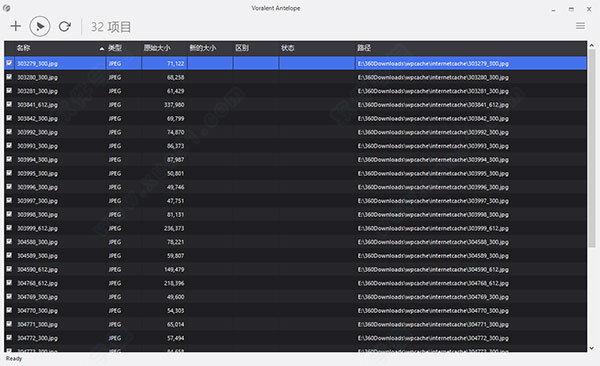This screenshot has width=600, height=366.
Task: Sort by the 名称 column header
Action: click(23, 48)
